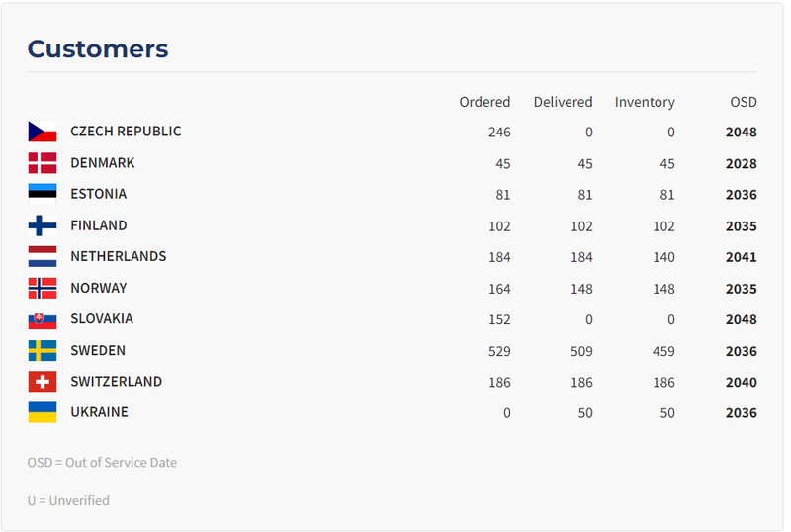Viewport: 791px width, 532px height.
Task: Open the CZECH REPUBLIC customer name
Action: point(126,132)
